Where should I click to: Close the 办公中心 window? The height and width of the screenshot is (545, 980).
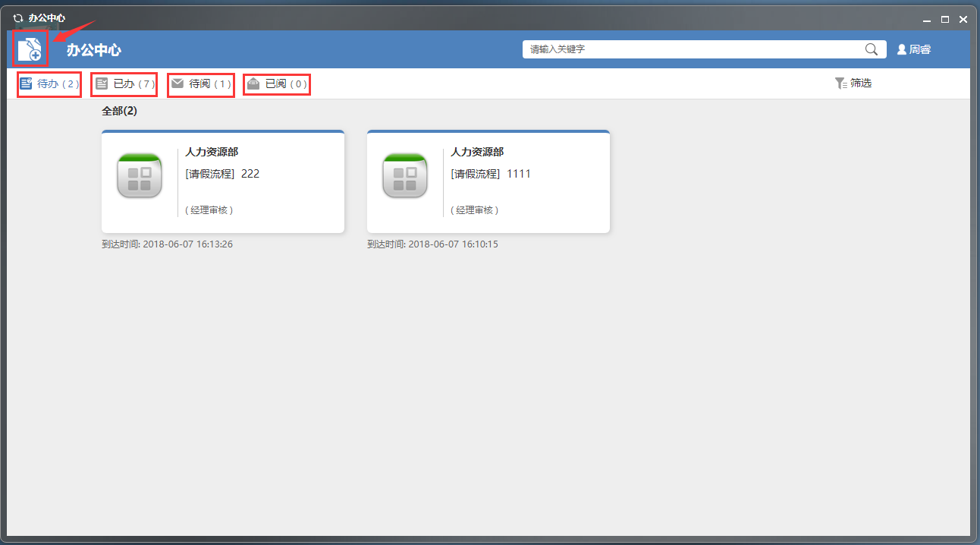click(963, 19)
